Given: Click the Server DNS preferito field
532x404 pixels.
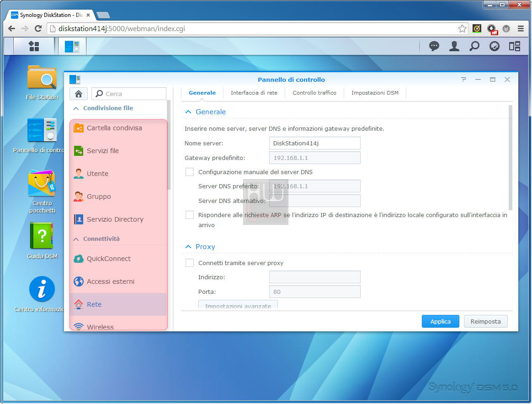Looking at the screenshot, I should pos(314,186).
